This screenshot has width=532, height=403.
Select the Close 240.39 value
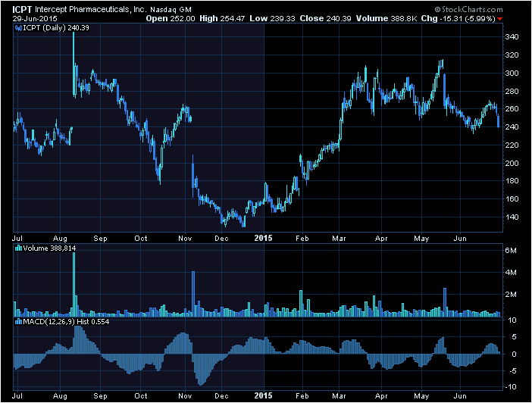tap(325, 19)
